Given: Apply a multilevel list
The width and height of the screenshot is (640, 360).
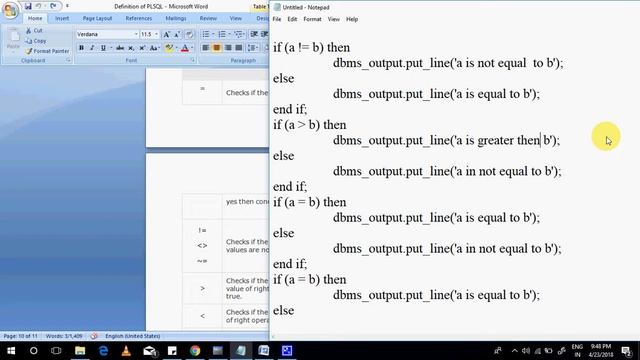Looking at the screenshot, I should 238,34.
